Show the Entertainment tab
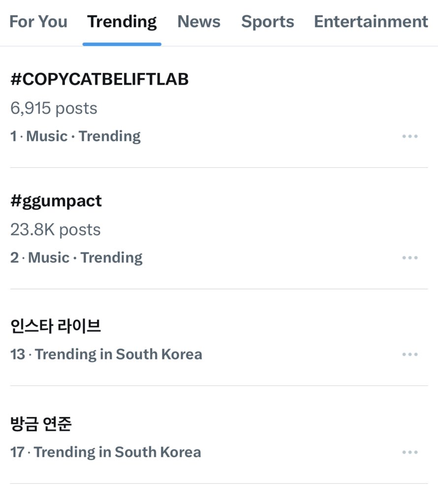Image resolution: width=438 pixels, height=504 pixels. [x=371, y=22]
